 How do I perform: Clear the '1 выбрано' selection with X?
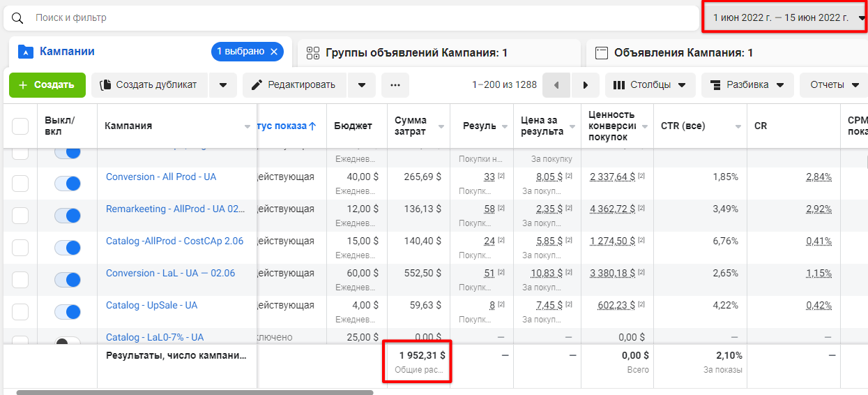(x=274, y=52)
